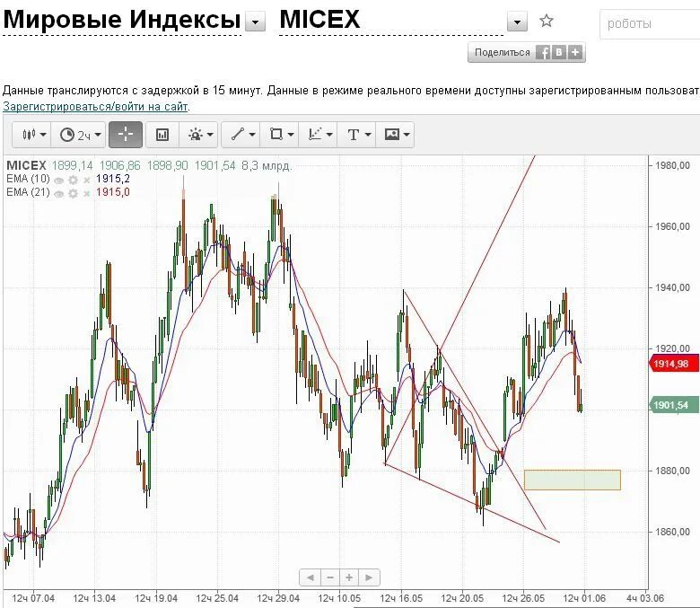Click the 1860,00 price axis label
The width and height of the screenshot is (700, 608).
(672, 532)
